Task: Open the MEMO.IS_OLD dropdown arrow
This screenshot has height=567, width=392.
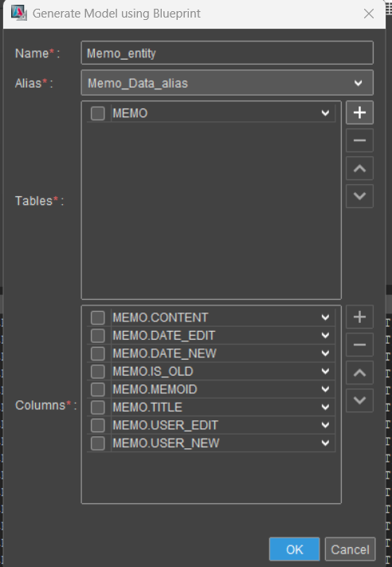Action: pos(325,372)
